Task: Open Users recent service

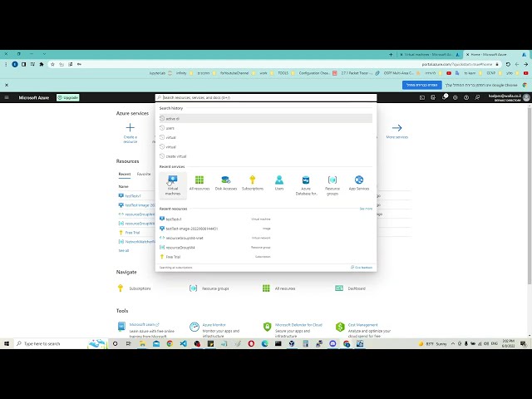Action: [x=279, y=183]
